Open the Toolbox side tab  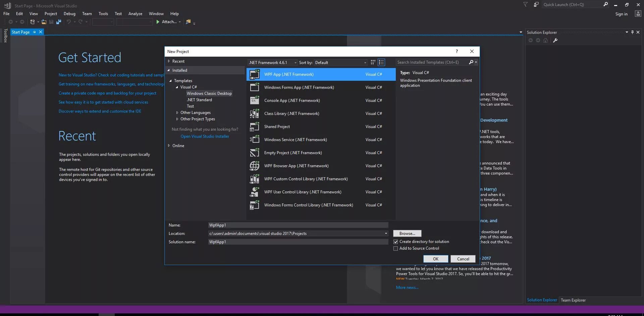click(5, 36)
